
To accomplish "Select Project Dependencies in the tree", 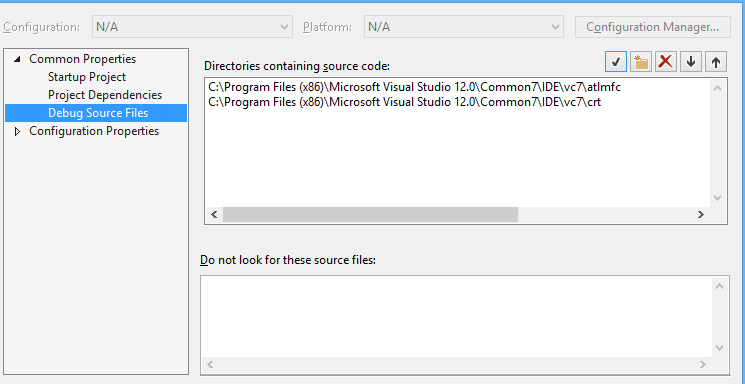I will [x=105, y=95].
